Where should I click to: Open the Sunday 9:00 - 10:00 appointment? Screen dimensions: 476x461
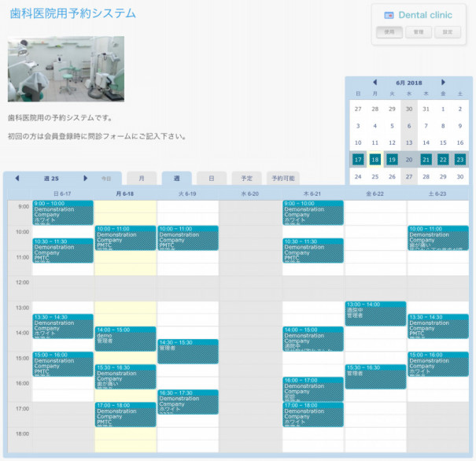pyautogui.click(x=63, y=212)
